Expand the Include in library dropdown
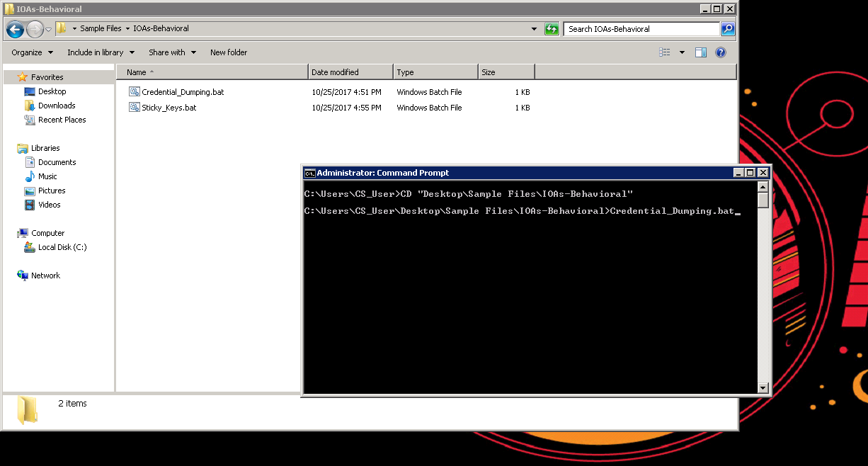The width and height of the screenshot is (868, 466). [x=101, y=52]
